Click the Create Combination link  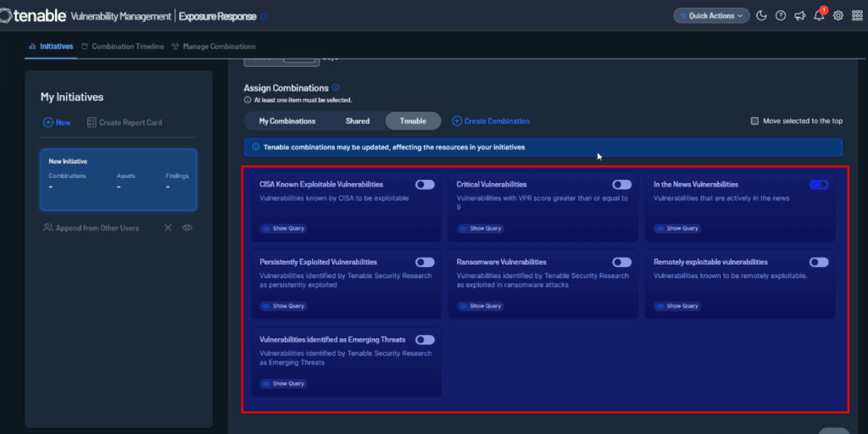click(x=491, y=121)
